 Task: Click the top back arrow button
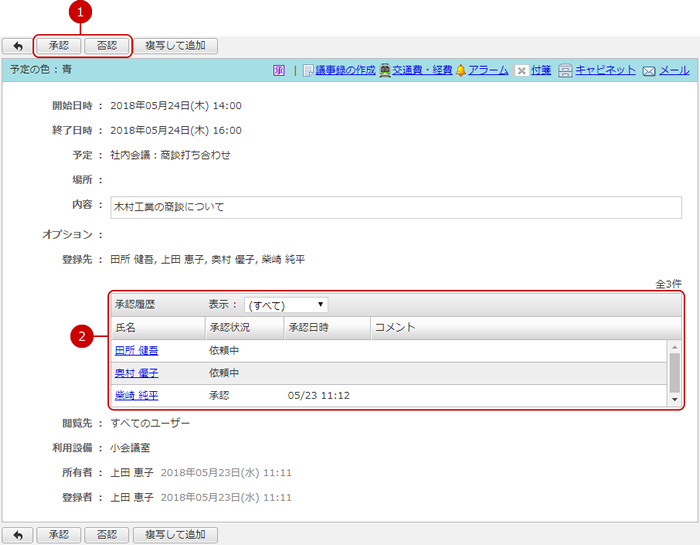click(17, 46)
